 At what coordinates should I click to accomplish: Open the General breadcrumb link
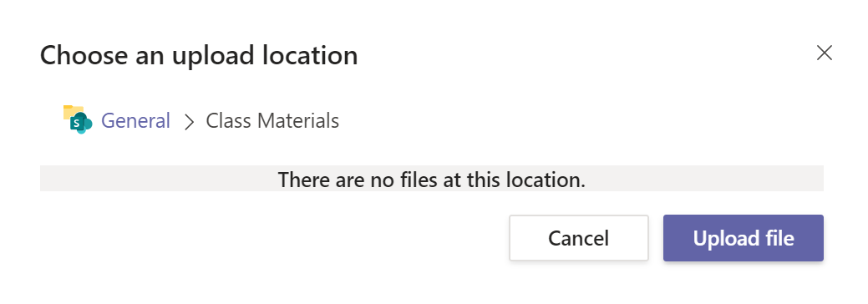pos(135,121)
